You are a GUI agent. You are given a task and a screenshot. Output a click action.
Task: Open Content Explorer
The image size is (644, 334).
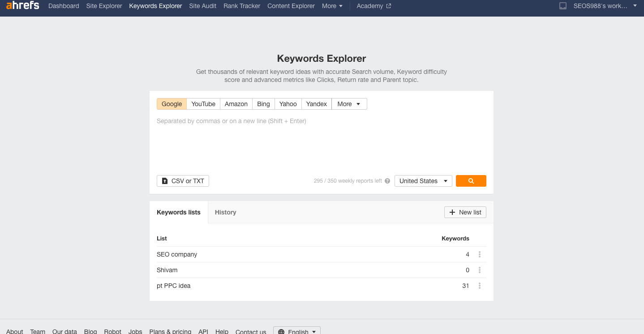291,6
